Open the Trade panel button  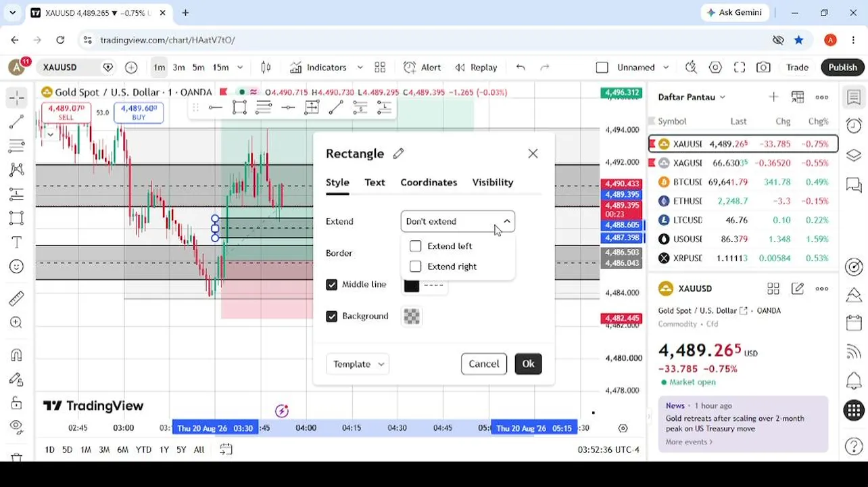coord(797,67)
